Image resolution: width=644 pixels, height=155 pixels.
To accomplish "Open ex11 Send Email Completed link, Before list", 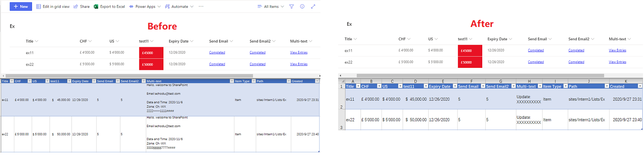I will [217, 53].
